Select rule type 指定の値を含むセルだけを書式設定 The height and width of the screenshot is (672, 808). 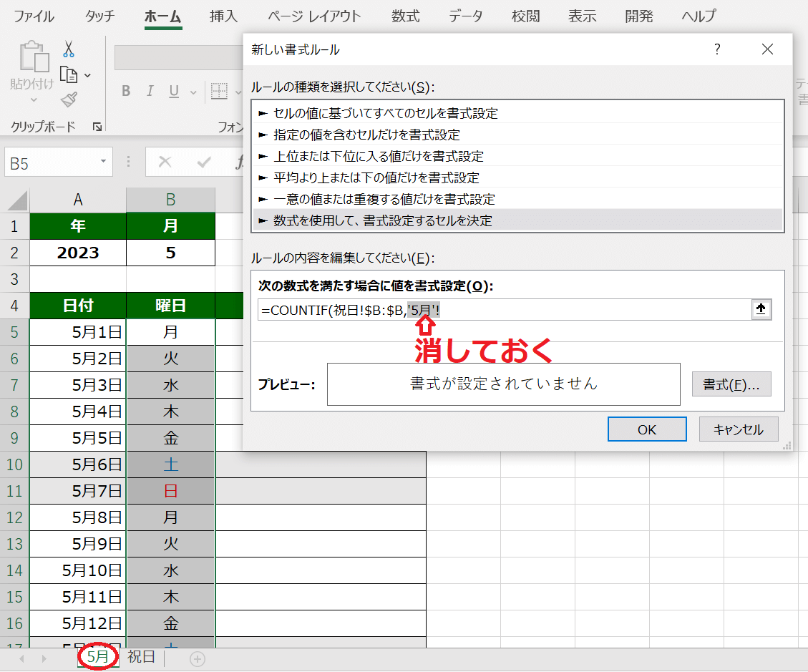pos(366,135)
